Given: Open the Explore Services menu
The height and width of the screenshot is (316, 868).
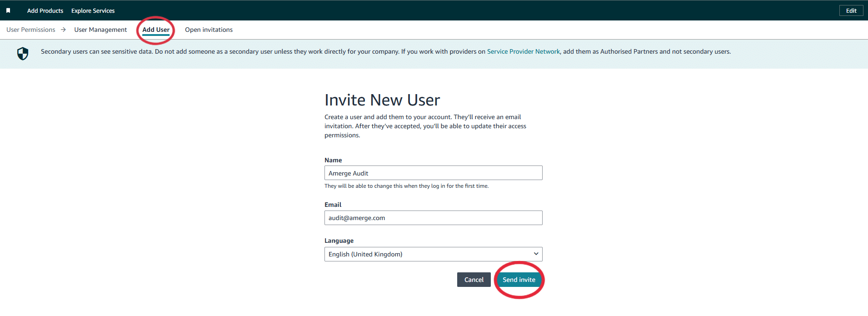Looking at the screenshot, I should click(93, 10).
